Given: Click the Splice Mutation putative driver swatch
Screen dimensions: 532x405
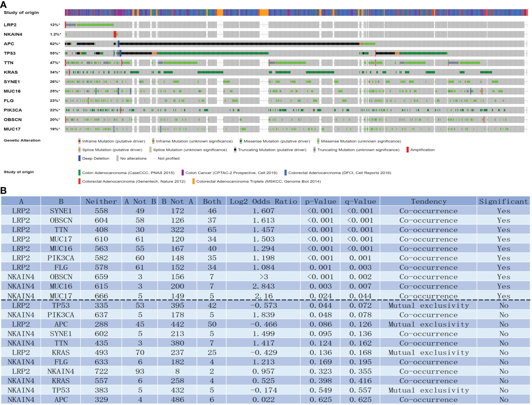Looking at the screenshot, I should 79,150.
